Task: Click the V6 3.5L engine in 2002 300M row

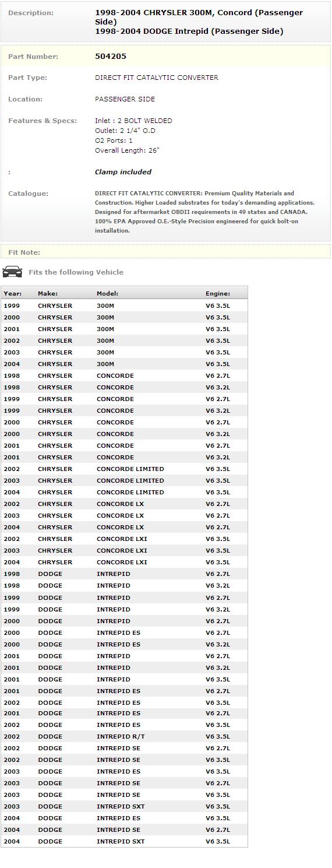Action: pyautogui.click(x=218, y=340)
